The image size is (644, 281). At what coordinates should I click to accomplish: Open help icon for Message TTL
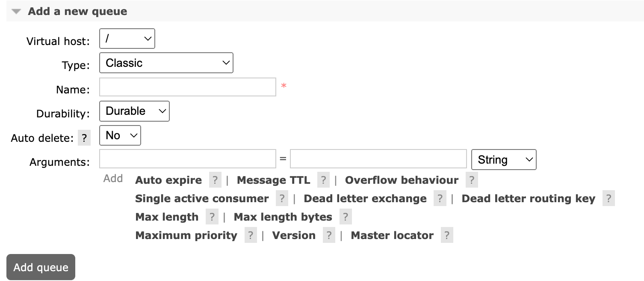click(x=323, y=180)
